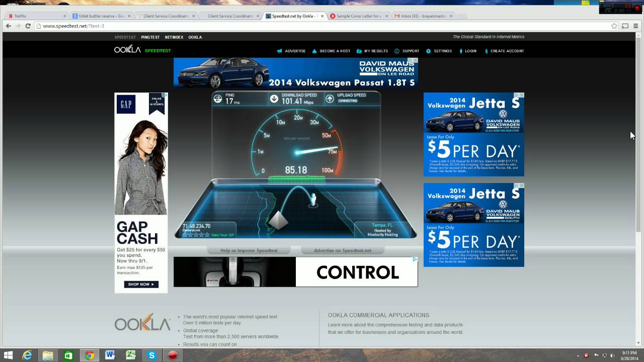Viewport: 644px width, 362px height.
Task: Open the Pingtest top menu link
Action: pyautogui.click(x=150, y=37)
